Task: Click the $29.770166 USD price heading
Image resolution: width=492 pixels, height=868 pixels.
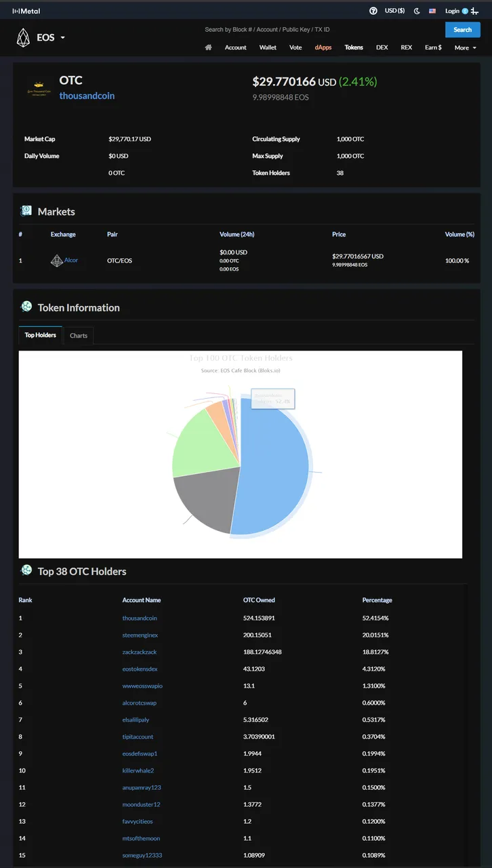Action: pos(294,81)
